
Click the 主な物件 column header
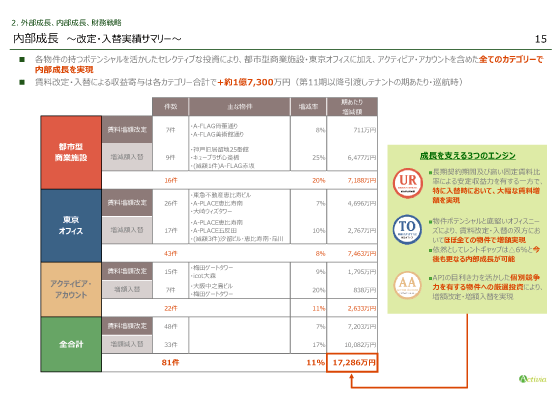239,106
